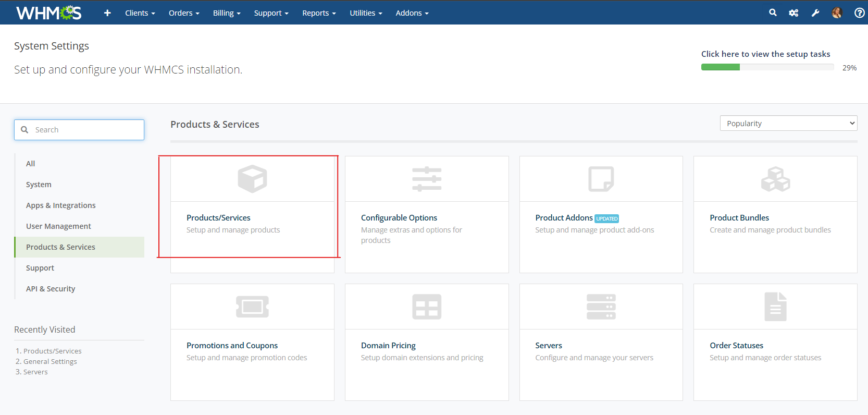This screenshot has width=868, height=415.
Task: Focus the settings Search field
Action: (x=79, y=130)
